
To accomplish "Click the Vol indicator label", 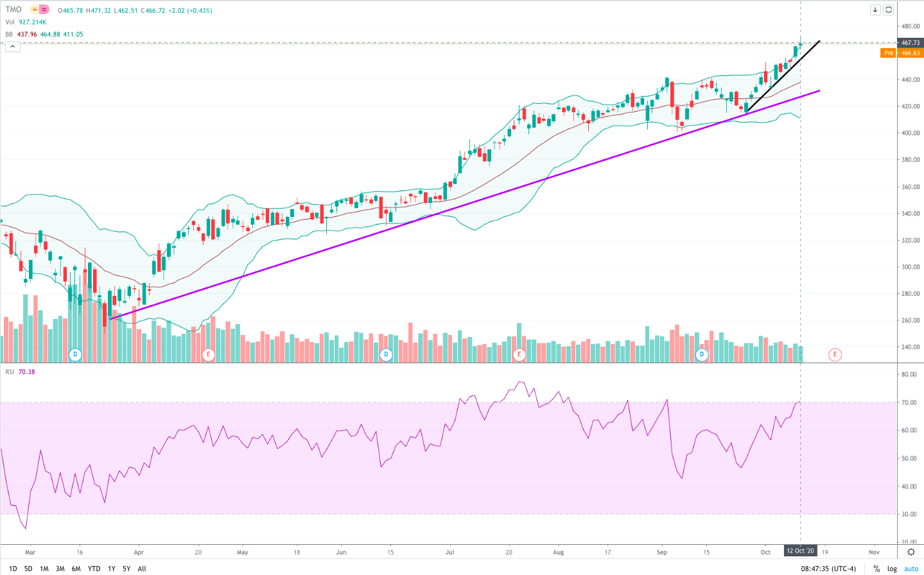I will [x=10, y=22].
